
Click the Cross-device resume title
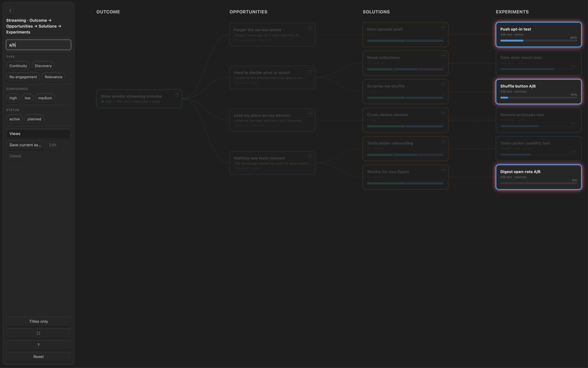[387, 115]
